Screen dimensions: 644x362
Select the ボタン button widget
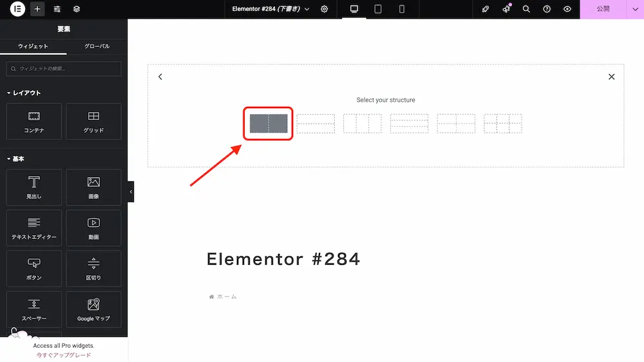pyautogui.click(x=34, y=269)
